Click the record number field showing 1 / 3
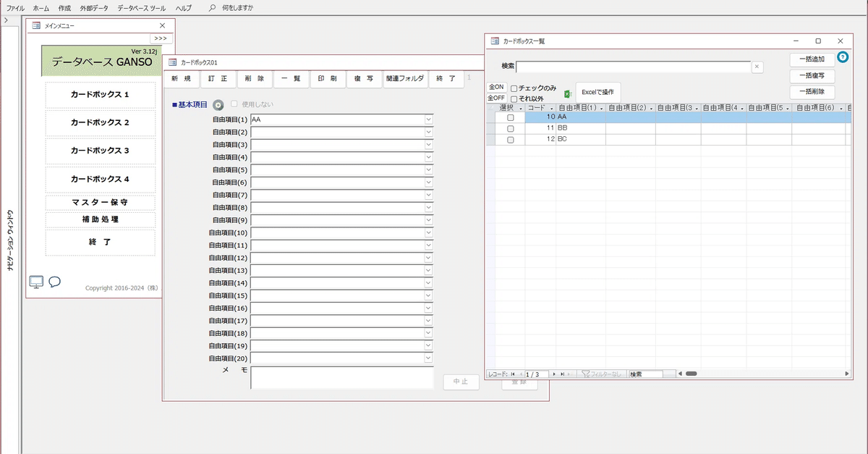The image size is (868, 454). [x=537, y=374]
